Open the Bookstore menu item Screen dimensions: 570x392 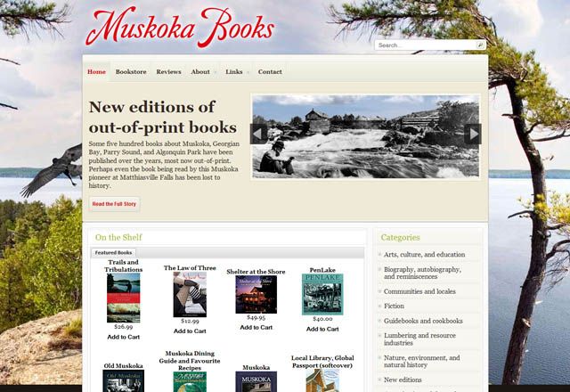point(131,72)
